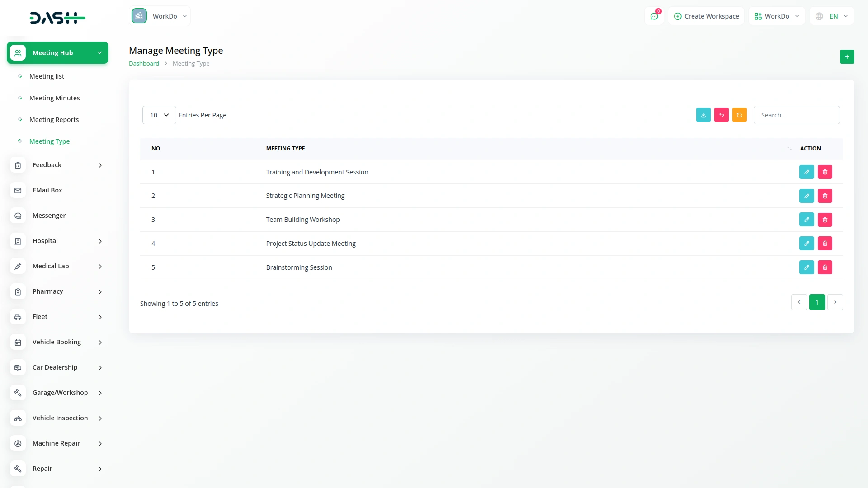The image size is (868, 488).
Task: Click the Machine Repair sidebar icon
Action: tap(18, 444)
